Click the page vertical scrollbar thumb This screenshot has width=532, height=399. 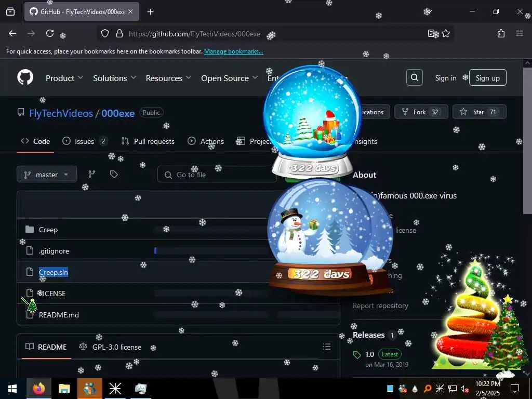pos(527,140)
